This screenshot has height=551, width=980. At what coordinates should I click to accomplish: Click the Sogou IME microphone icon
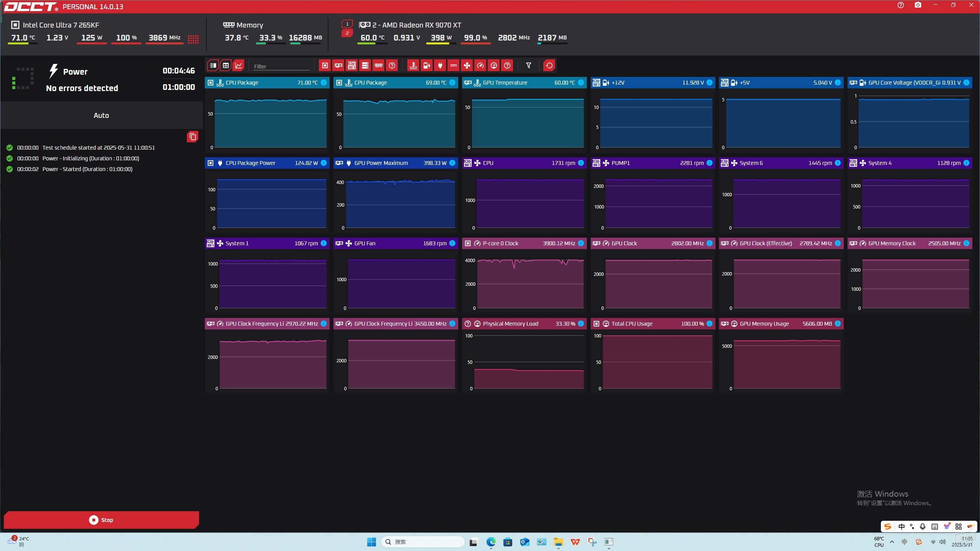[x=923, y=527]
